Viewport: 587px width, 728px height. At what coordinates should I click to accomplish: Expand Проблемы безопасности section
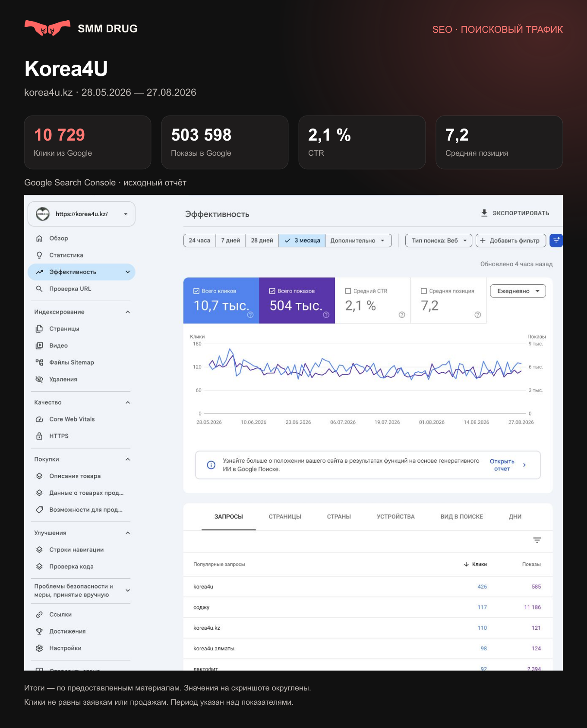pos(128,590)
